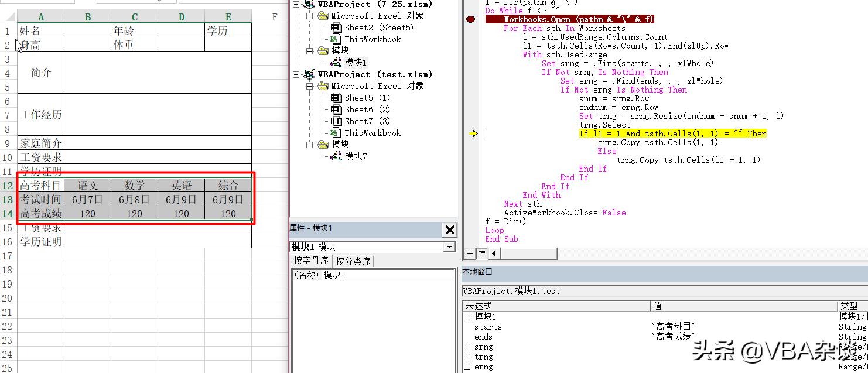Click the 值 column header

pos(744,306)
